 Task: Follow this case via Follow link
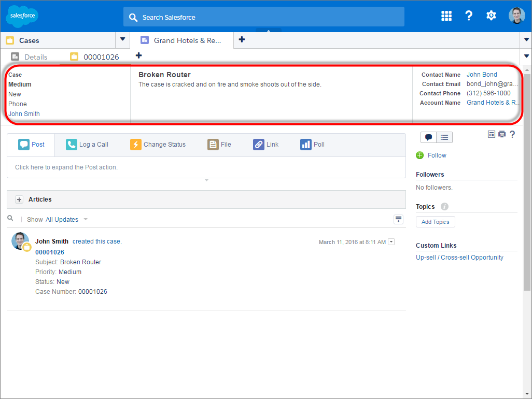[437, 155]
